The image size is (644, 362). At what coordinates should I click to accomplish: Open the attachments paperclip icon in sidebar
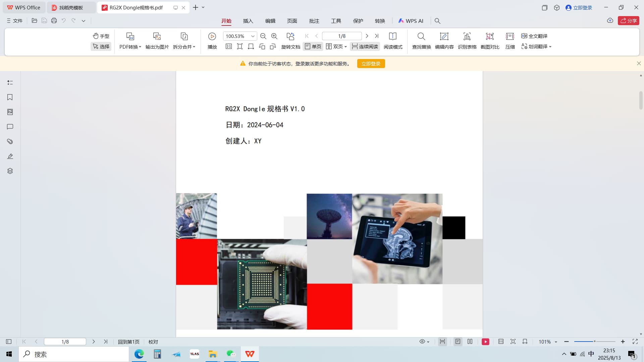[x=10, y=141]
